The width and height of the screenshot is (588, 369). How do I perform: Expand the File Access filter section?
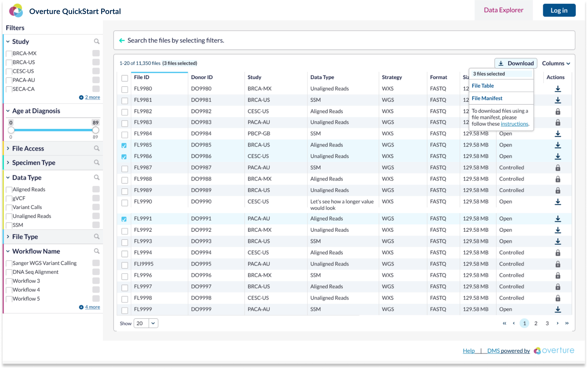(8, 148)
